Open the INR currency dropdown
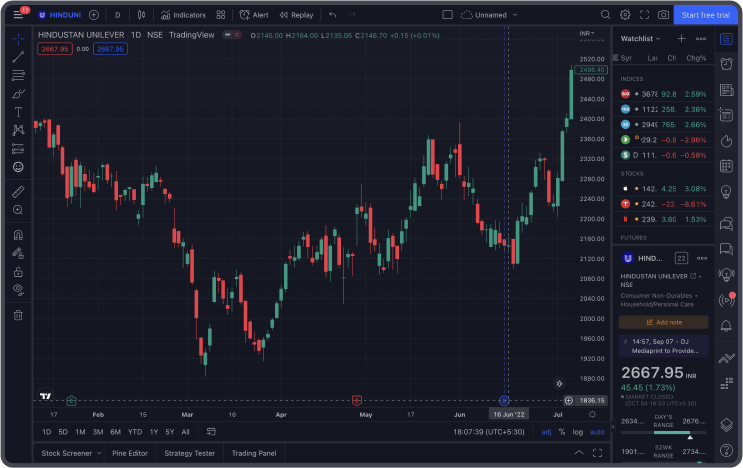 click(x=587, y=33)
